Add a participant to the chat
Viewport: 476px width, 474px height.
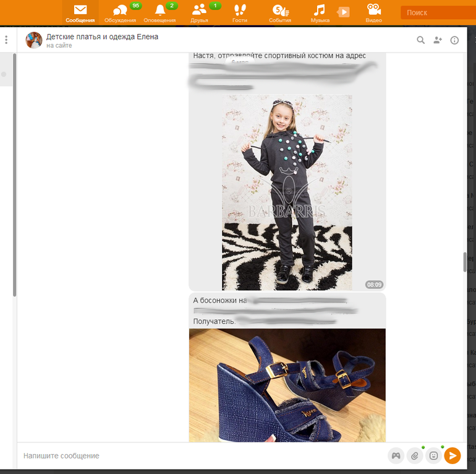[x=438, y=40]
